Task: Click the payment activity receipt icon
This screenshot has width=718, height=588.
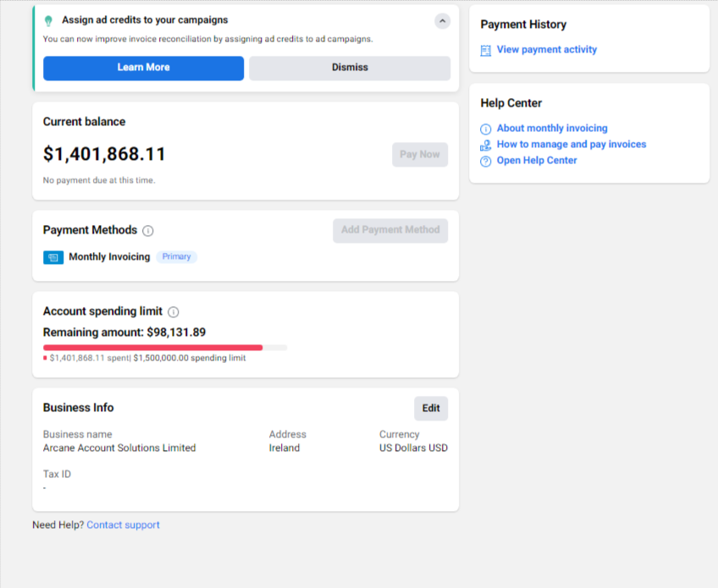Action: point(485,50)
